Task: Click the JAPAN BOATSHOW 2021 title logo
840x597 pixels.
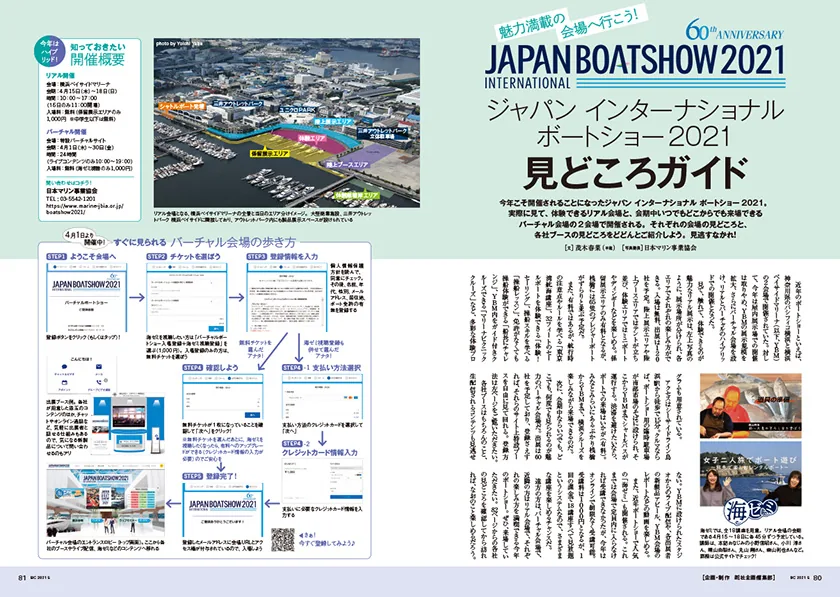Action: point(634,65)
